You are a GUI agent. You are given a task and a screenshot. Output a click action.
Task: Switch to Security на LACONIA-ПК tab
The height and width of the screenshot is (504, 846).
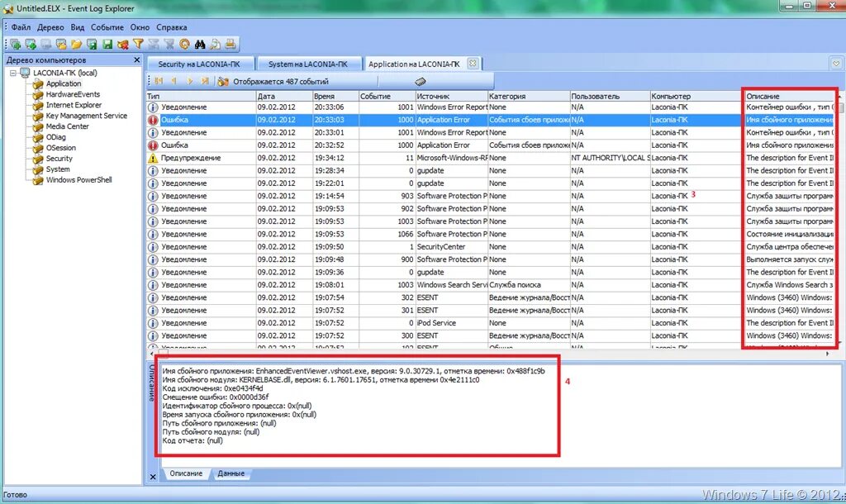199,64
